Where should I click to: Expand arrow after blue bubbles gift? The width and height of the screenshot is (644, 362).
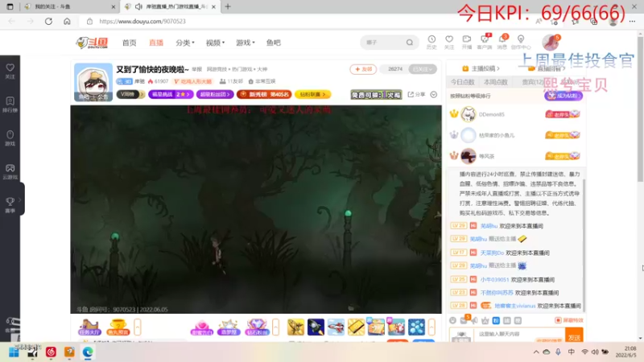tap(431, 327)
